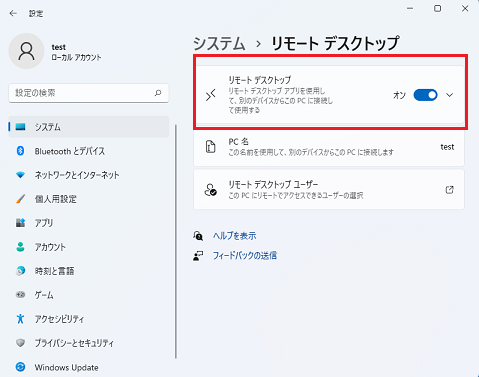Minimize the settings window
Image resolution: width=479 pixels, height=377 pixels.
point(410,9)
